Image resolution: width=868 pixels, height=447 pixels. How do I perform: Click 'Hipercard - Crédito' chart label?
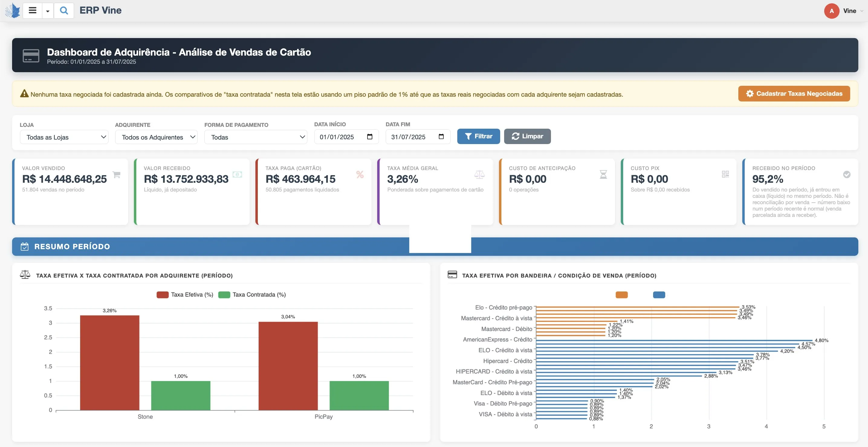[508, 361]
